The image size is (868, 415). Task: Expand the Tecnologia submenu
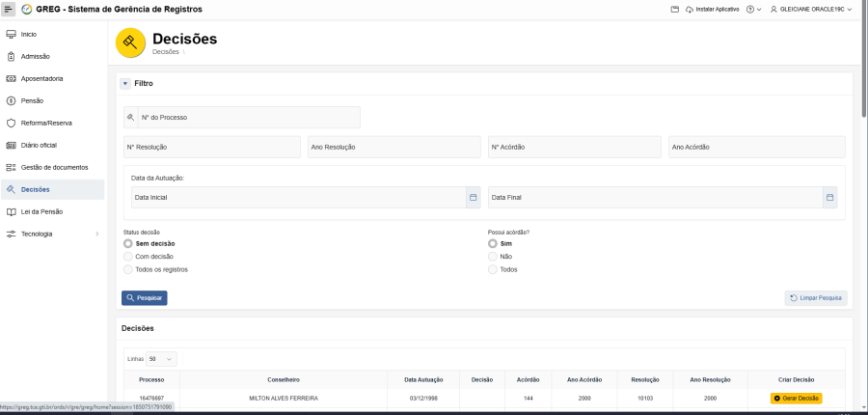click(x=96, y=234)
